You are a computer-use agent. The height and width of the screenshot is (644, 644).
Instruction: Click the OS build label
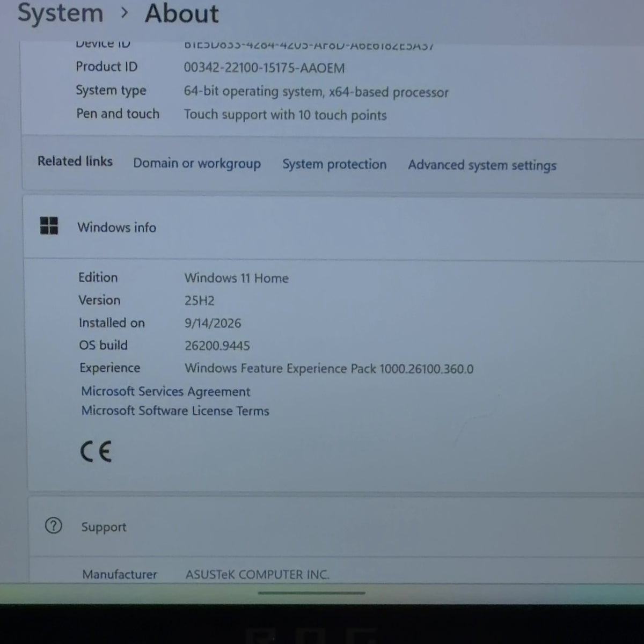(x=104, y=345)
